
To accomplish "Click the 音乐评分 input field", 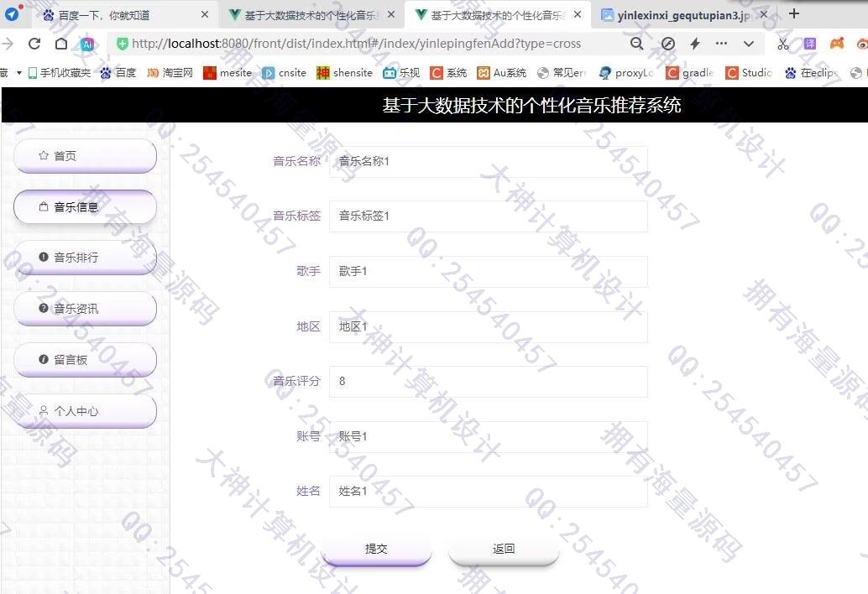I will click(489, 382).
